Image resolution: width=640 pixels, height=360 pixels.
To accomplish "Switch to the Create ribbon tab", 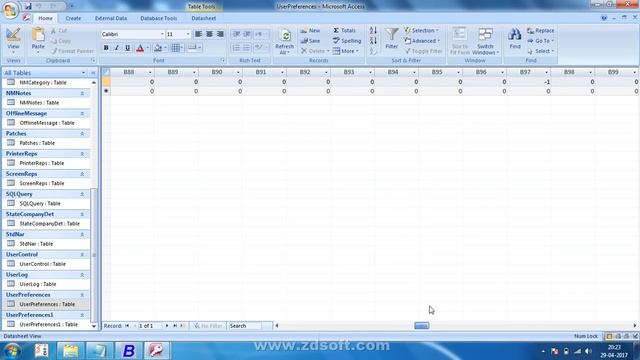I will click(73, 18).
